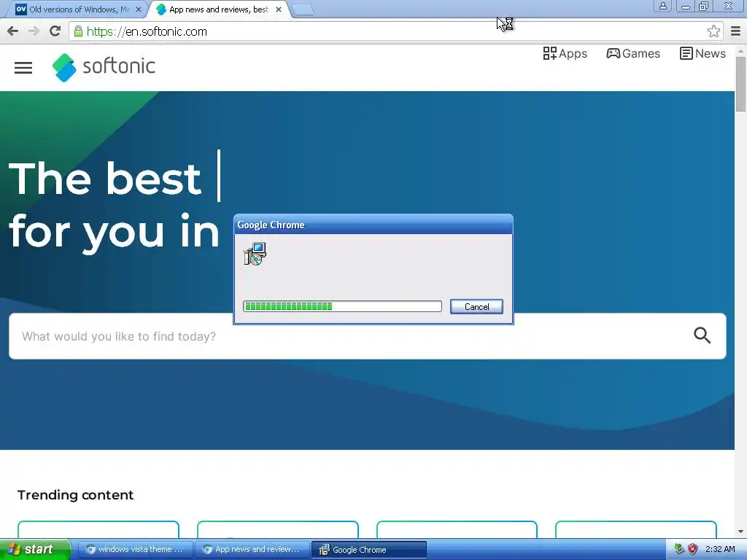
Task: Click the page vertical scrollbar thumb
Action: coord(740,84)
